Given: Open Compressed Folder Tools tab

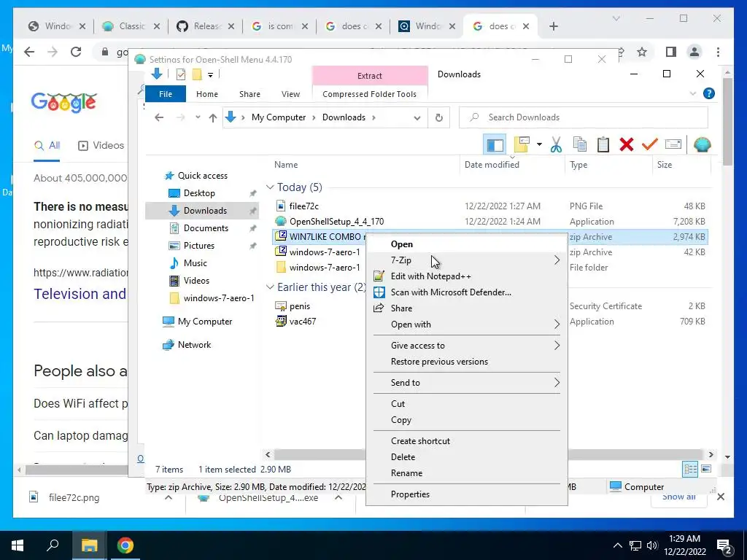Looking at the screenshot, I should [x=369, y=94].
